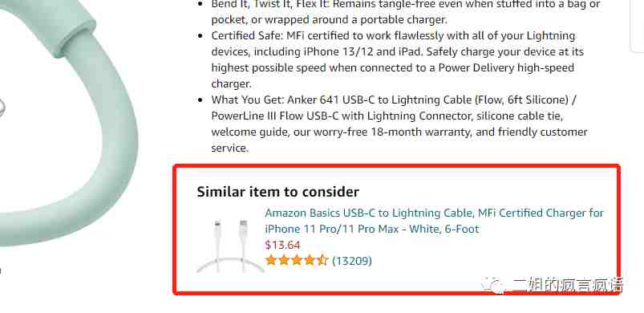Click the partially visible panel at the right edge
Image resolution: width=644 pixels, height=313 pixels.
tap(637, 26)
